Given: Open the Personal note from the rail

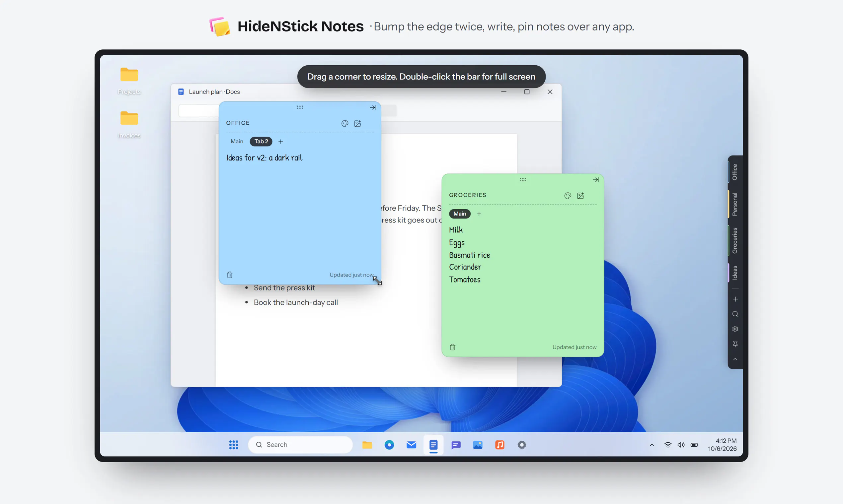Looking at the screenshot, I should click(734, 204).
